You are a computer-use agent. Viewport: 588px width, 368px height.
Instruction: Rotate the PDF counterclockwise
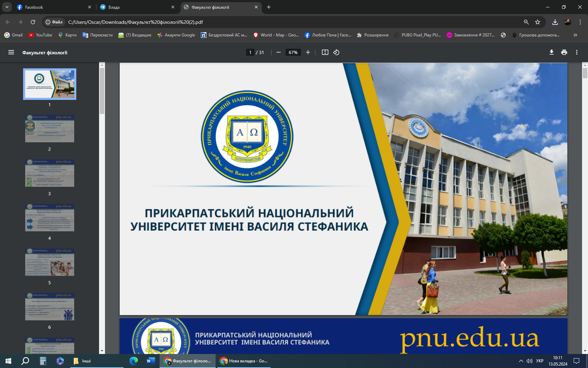coord(336,52)
